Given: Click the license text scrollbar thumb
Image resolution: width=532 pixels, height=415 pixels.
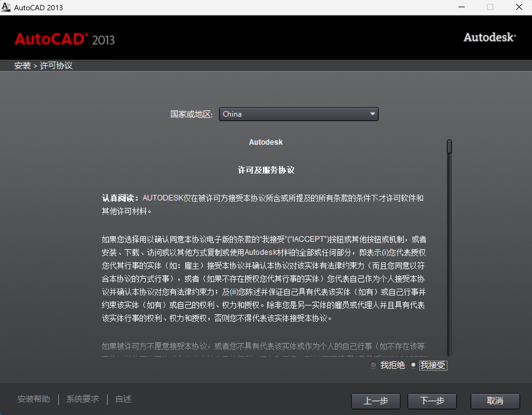Looking at the screenshot, I should pyautogui.click(x=449, y=146).
